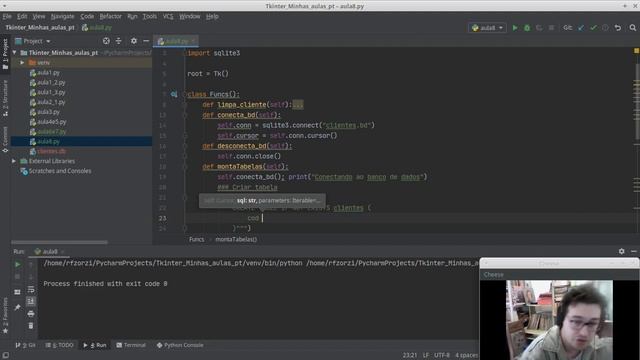The width and height of the screenshot is (640, 360).
Task: Click locate-file target icon in Project panel
Action: 106,41
